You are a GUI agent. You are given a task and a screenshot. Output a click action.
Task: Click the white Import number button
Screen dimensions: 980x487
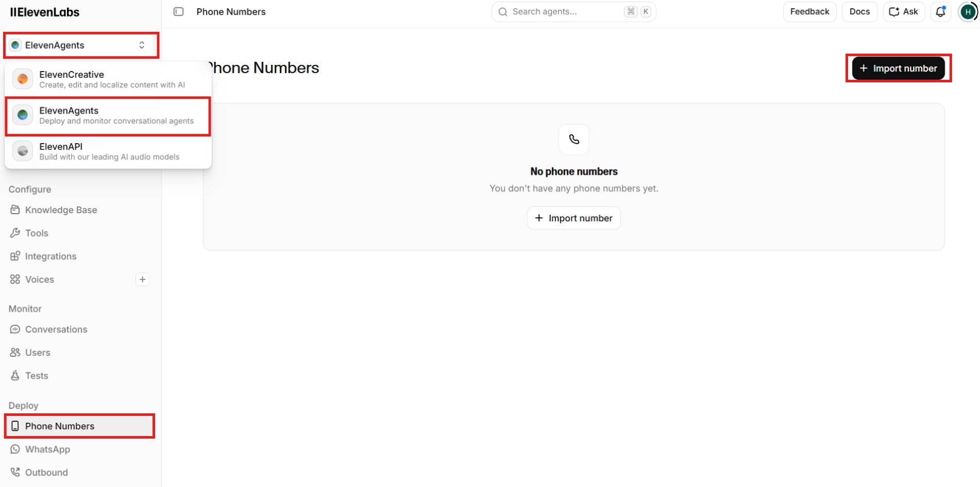(573, 218)
